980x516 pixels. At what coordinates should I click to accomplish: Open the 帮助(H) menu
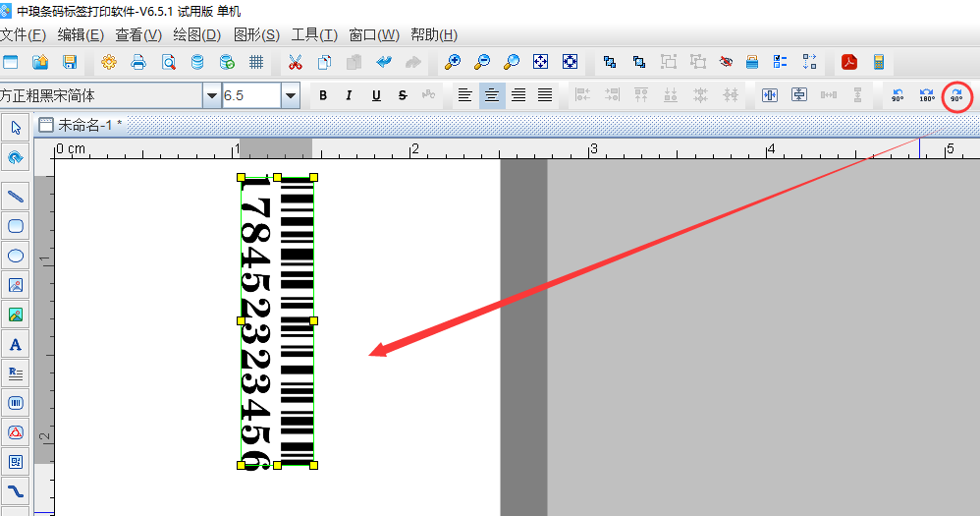(434, 35)
